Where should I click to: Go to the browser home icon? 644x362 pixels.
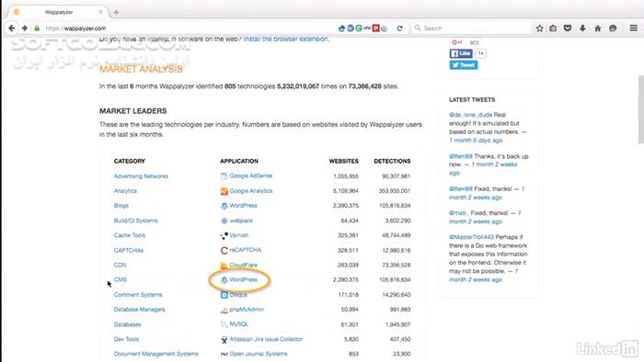pyautogui.click(x=598, y=28)
